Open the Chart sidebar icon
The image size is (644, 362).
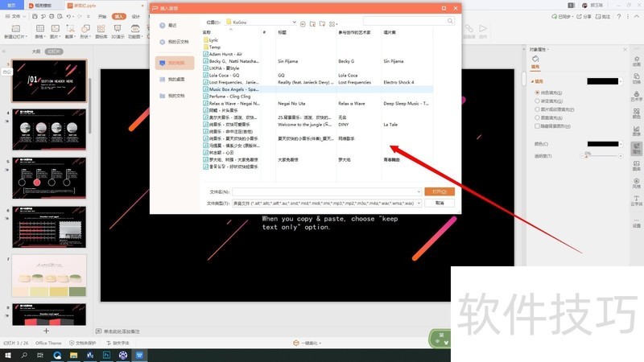636,130
